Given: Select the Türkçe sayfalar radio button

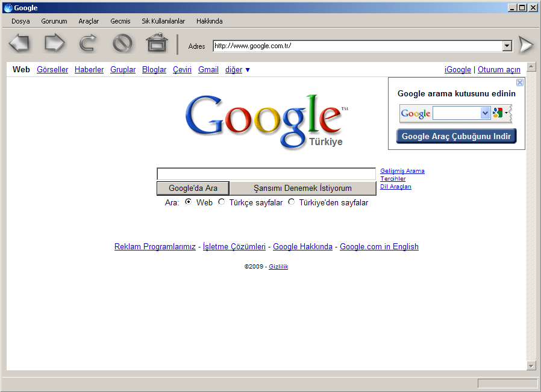Looking at the screenshot, I should click(221, 202).
